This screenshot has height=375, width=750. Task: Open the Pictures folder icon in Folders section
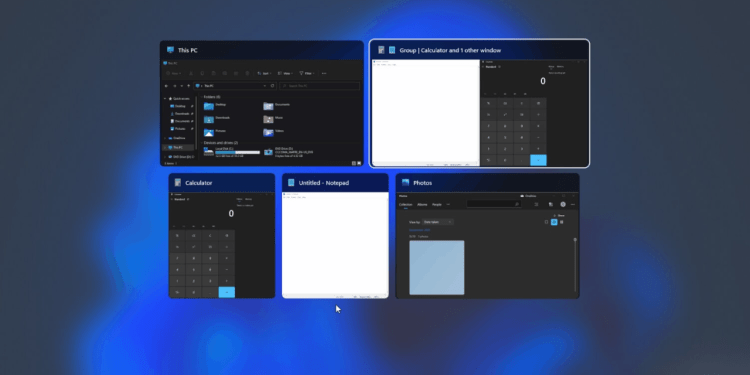(x=209, y=132)
